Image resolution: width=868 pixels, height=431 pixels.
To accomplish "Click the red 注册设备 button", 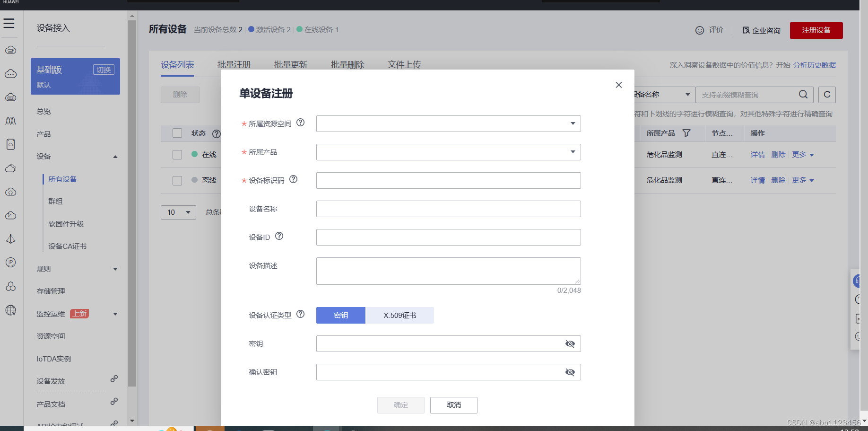I will click(x=816, y=30).
